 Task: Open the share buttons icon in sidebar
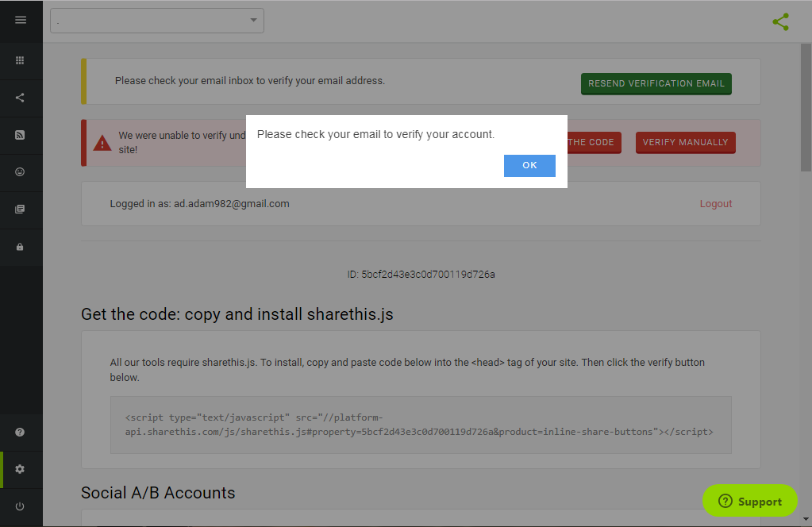click(x=20, y=98)
